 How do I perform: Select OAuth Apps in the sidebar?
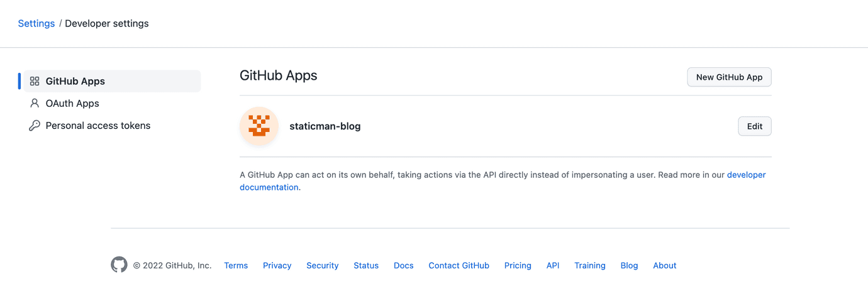(x=72, y=103)
